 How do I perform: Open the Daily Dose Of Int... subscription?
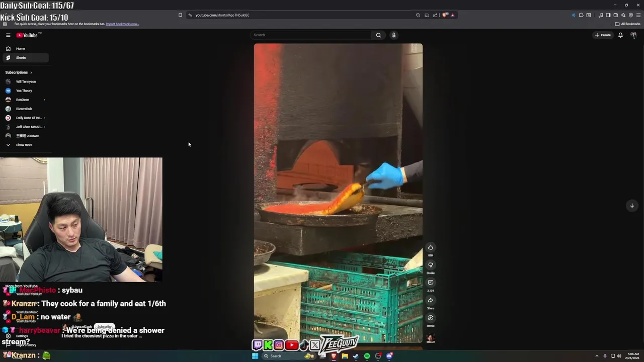pyautogui.click(x=25, y=118)
